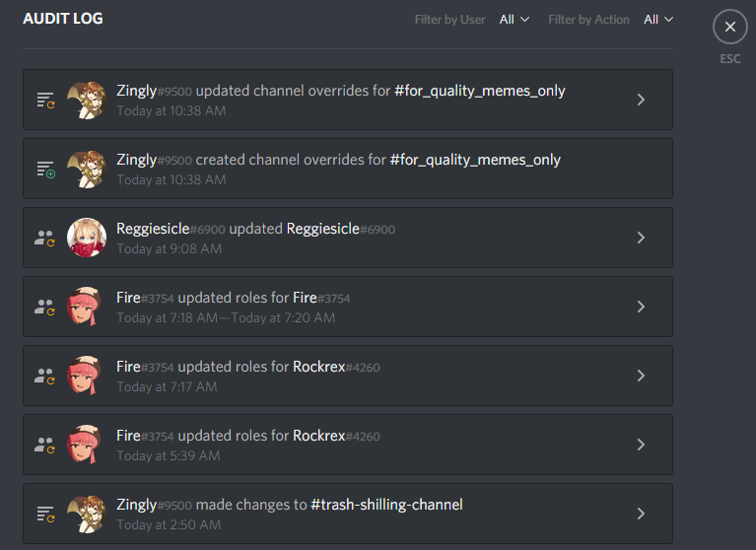
Task: Click member update icon on Reggiesicle entry
Action: click(44, 239)
